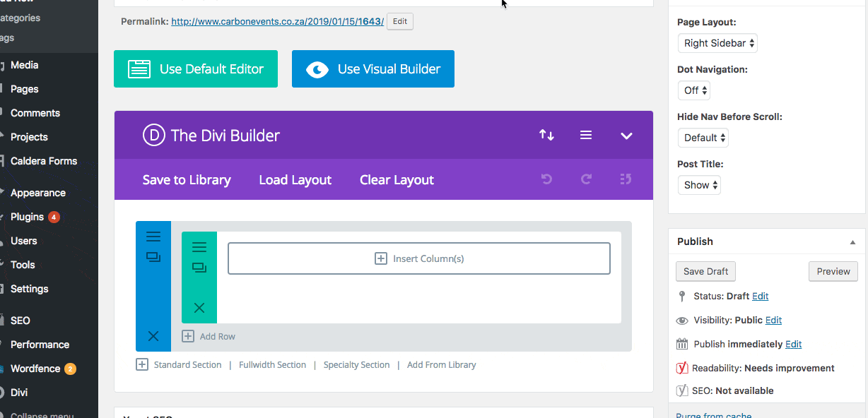Open the Divi Builder hamburger settings icon
The width and height of the screenshot is (868, 418).
tap(586, 135)
